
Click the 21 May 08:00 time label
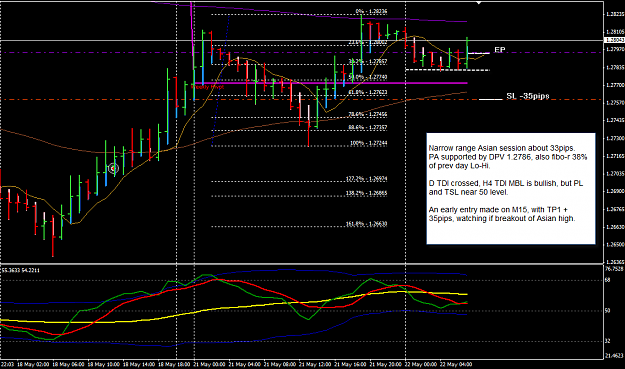(x=279, y=365)
